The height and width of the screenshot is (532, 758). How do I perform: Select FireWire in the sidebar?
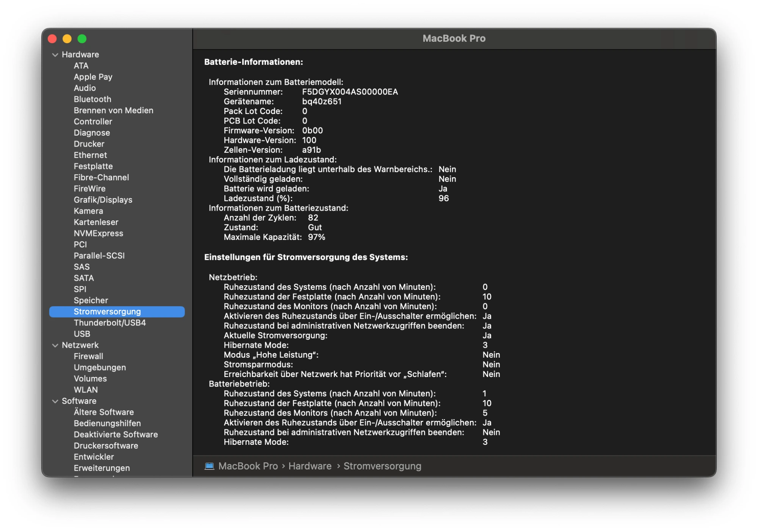pyautogui.click(x=89, y=189)
